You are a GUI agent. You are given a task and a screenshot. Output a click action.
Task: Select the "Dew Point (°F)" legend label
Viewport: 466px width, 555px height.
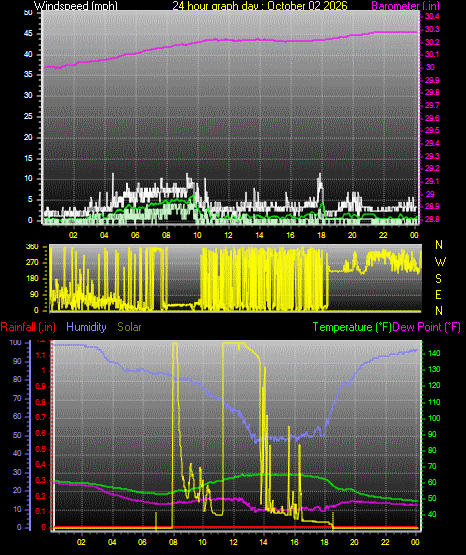click(x=427, y=327)
